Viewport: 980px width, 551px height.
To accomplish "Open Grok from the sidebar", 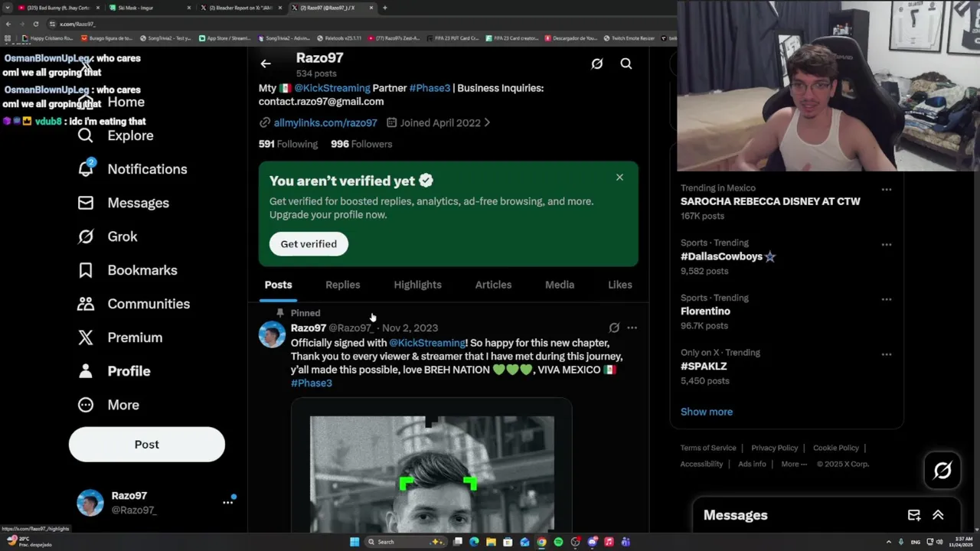I will coord(107,236).
